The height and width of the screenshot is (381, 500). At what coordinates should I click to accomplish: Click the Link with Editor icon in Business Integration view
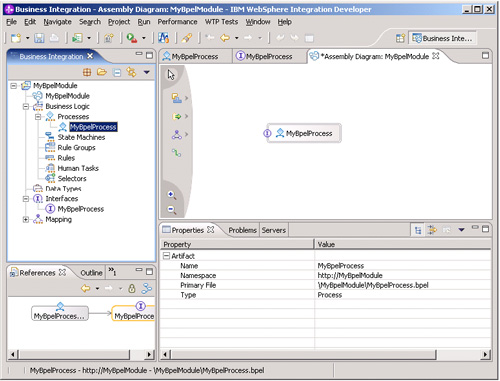coord(131,72)
